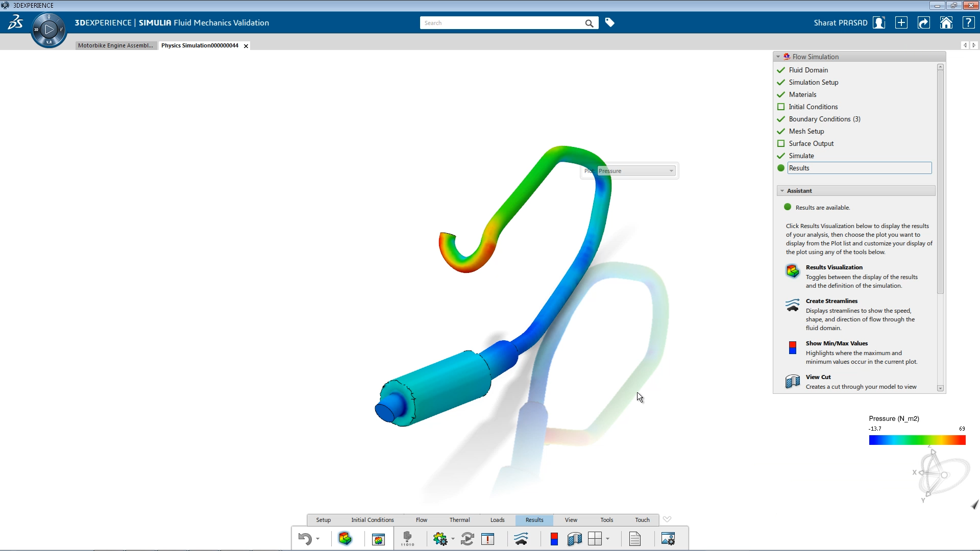Click Boundary Conditions (3) step
980x551 pixels.
[824, 119]
